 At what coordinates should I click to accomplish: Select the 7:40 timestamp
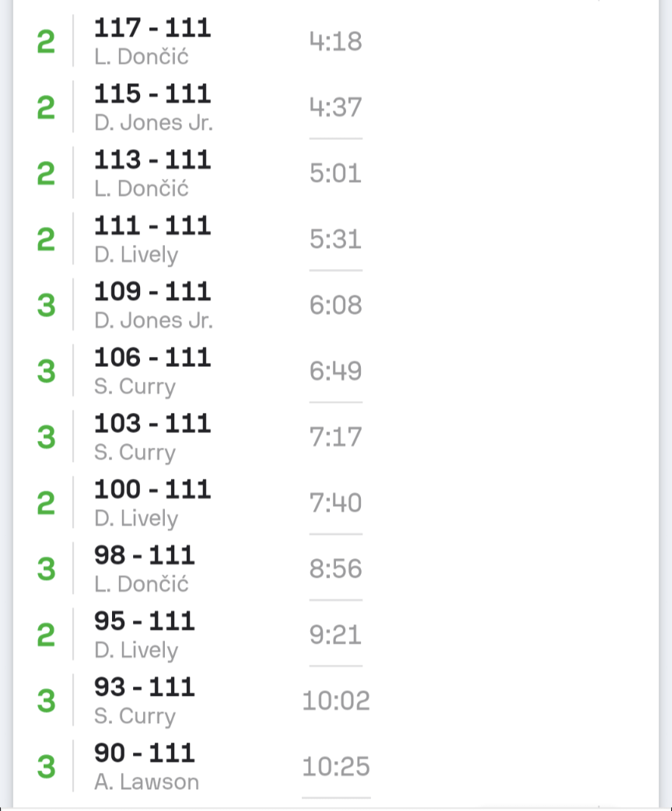tap(335, 503)
